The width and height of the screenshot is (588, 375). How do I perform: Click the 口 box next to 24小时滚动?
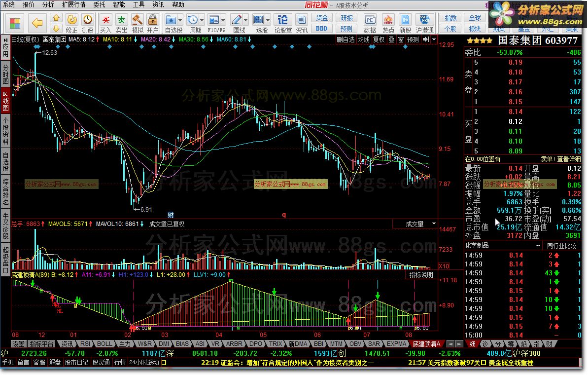pyautogui.click(x=164, y=363)
